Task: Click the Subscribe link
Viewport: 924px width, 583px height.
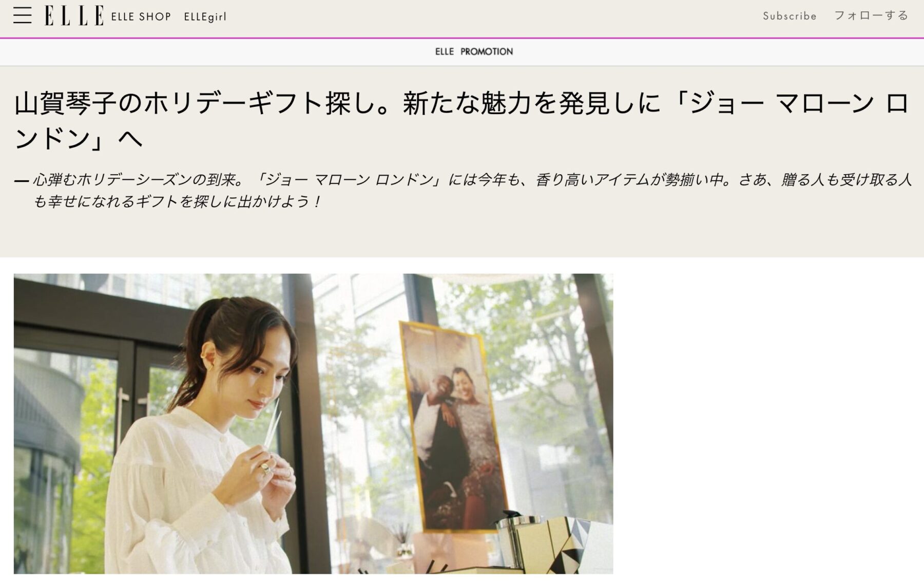Action: 789,16
